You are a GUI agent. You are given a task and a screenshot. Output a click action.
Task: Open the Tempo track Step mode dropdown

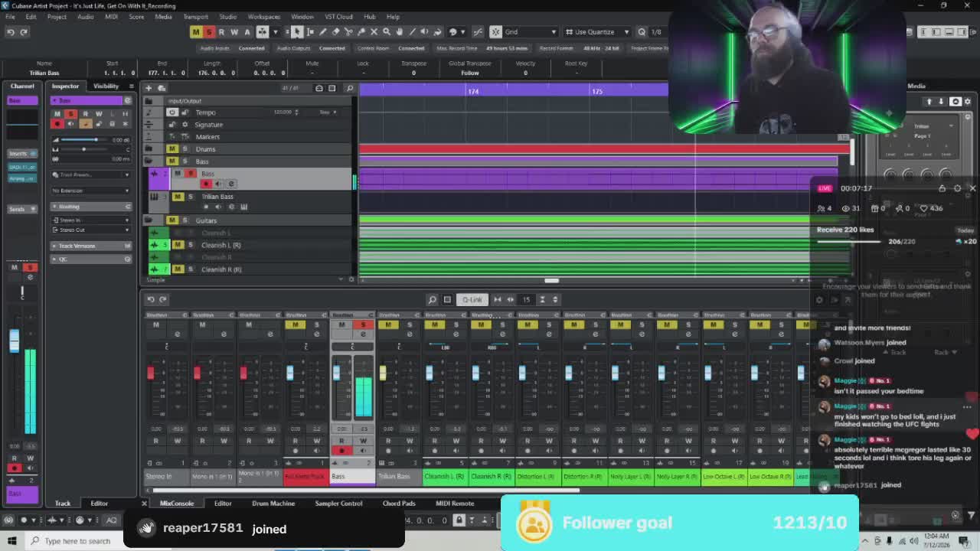[328, 112]
